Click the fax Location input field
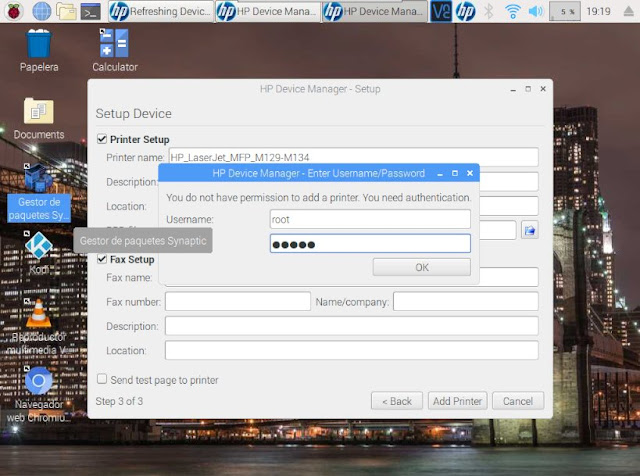The height and width of the screenshot is (476, 640). point(351,350)
